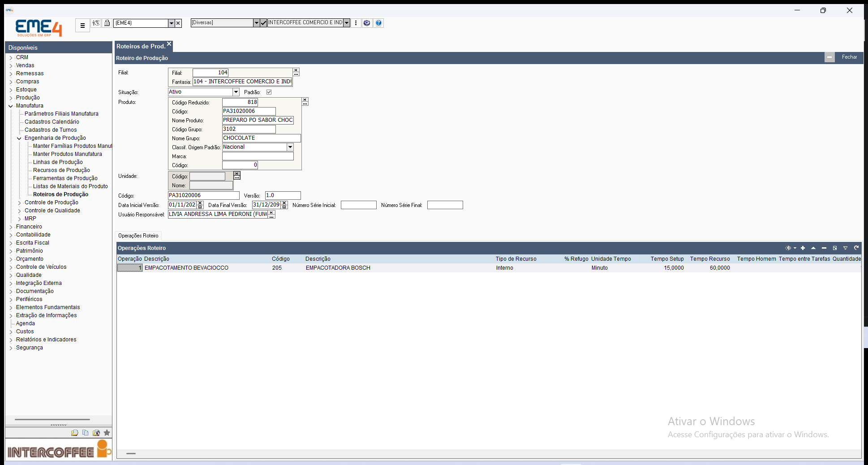The image size is (868, 465).
Task: Expand the Controle de Produção node
Action: 19,203
